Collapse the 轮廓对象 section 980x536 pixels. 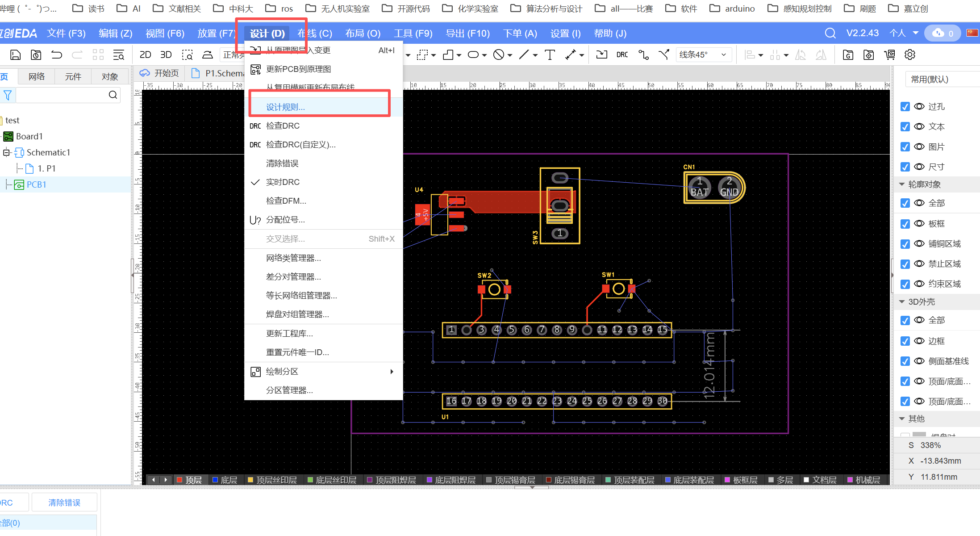click(x=902, y=184)
